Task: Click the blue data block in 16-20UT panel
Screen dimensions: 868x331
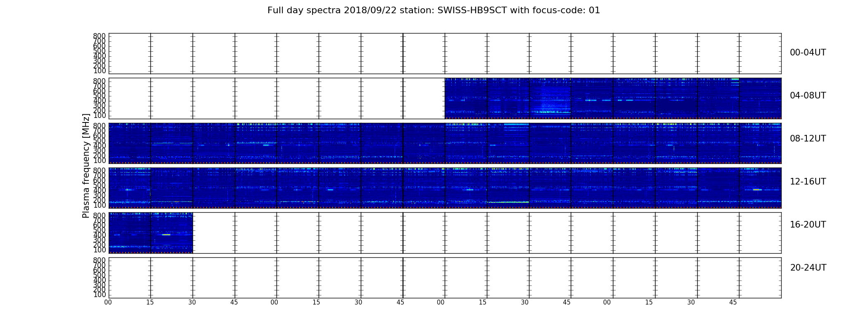Action: click(151, 233)
